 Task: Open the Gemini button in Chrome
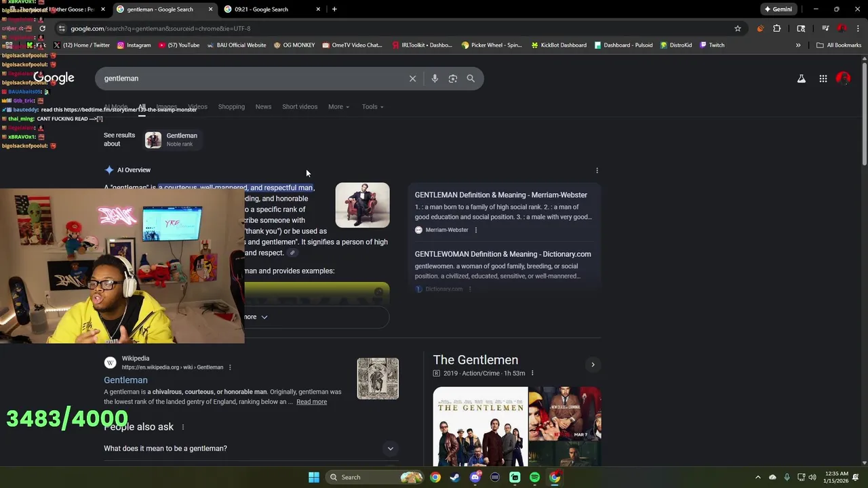tap(778, 9)
